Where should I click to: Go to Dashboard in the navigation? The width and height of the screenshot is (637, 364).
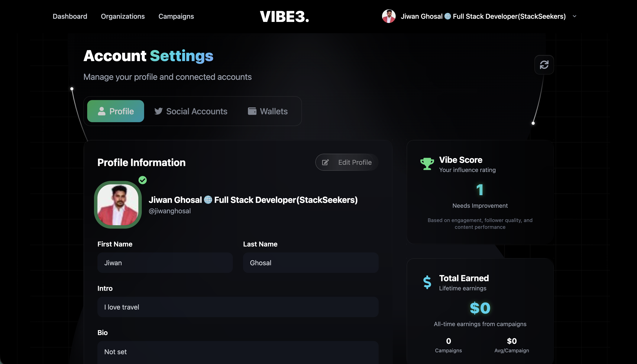coord(70,16)
